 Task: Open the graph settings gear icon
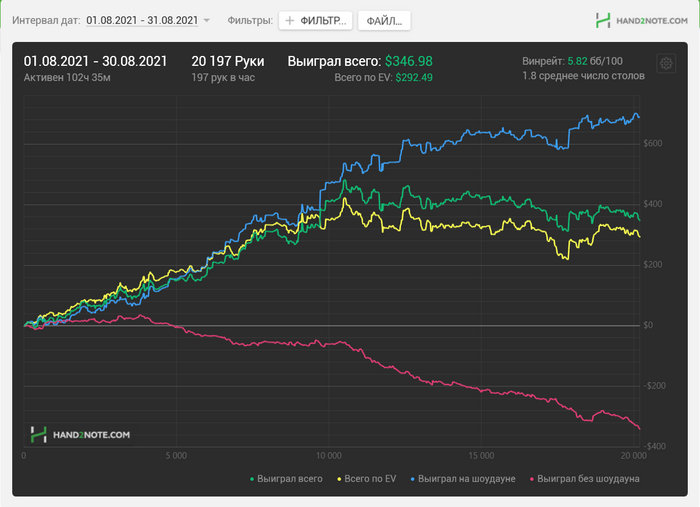[x=666, y=63]
